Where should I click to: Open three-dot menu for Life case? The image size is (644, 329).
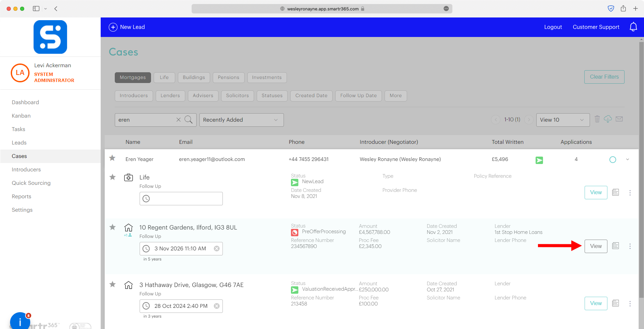[630, 193]
